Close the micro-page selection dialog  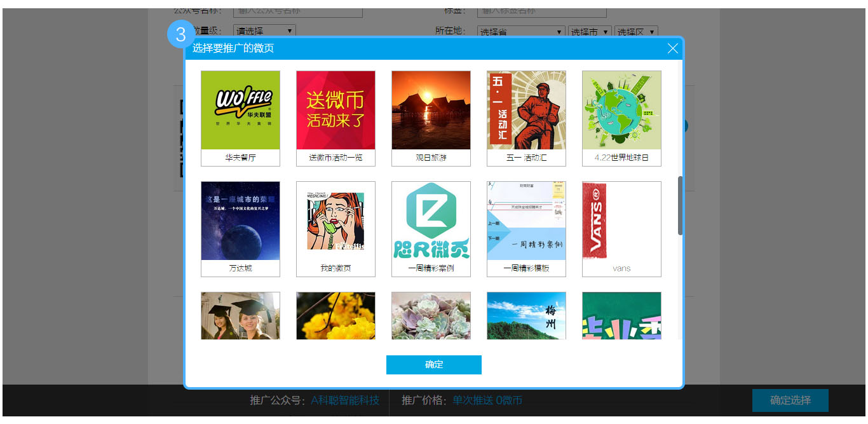[x=672, y=49]
